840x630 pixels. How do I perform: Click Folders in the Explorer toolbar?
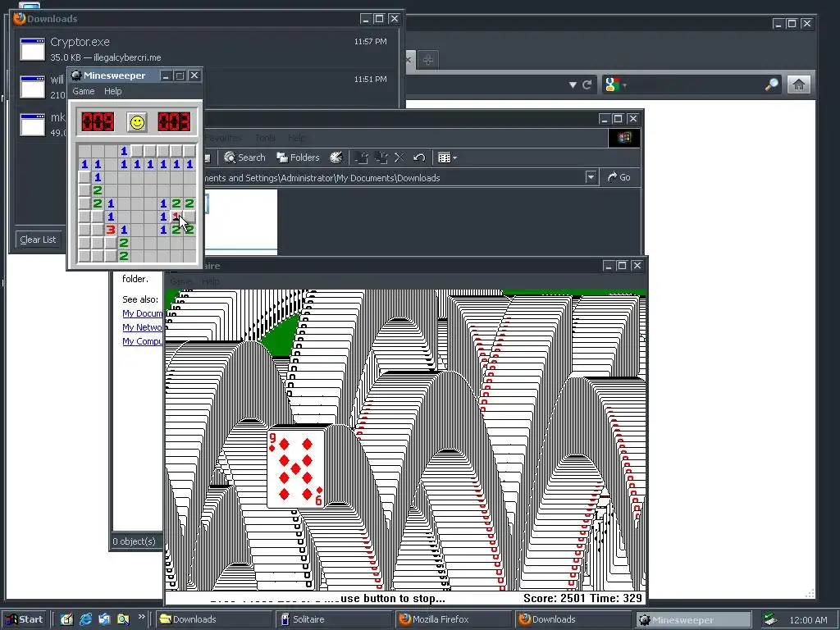pos(298,157)
